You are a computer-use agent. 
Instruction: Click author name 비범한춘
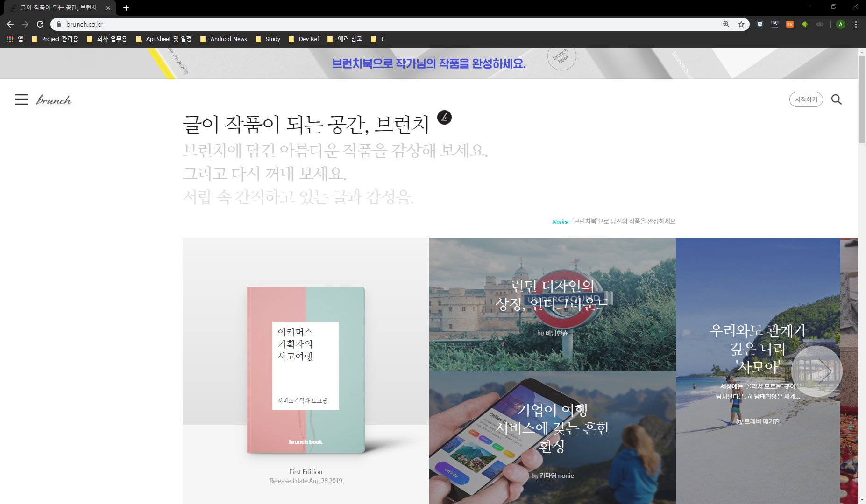coord(556,333)
